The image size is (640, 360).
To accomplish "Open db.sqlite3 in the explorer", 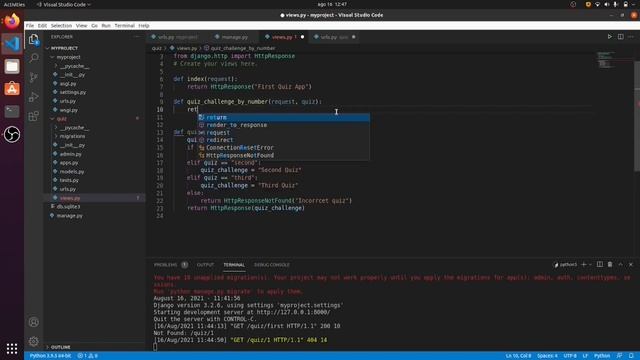I will [x=68, y=207].
